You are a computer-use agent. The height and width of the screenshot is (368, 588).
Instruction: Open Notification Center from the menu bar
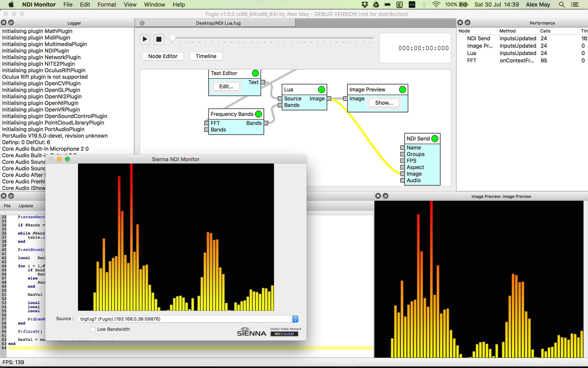click(x=575, y=4)
